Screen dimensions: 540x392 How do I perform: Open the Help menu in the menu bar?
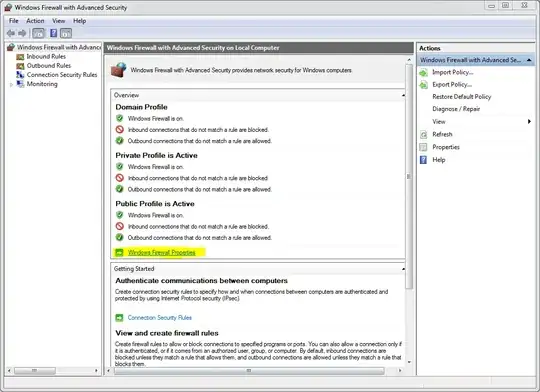coord(80,21)
